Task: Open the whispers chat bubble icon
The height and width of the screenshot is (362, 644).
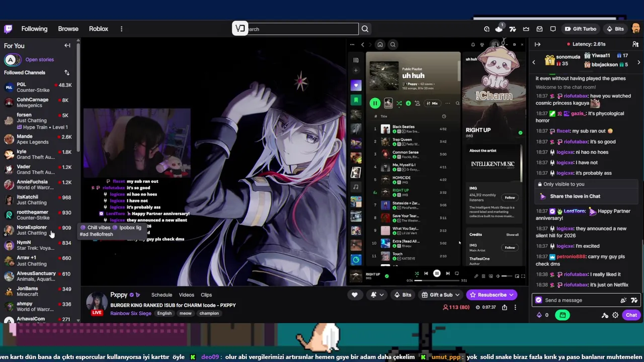Action: pos(553,29)
